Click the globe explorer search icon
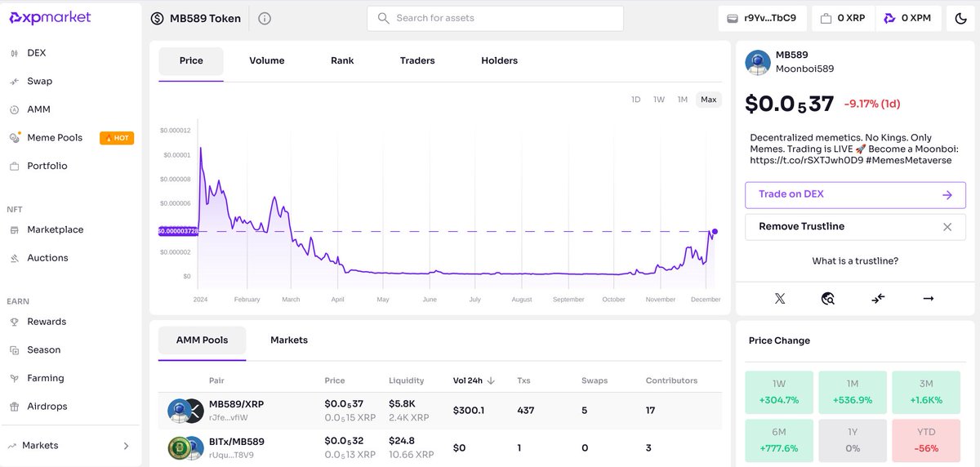The width and height of the screenshot is (980, 467). 828,299
